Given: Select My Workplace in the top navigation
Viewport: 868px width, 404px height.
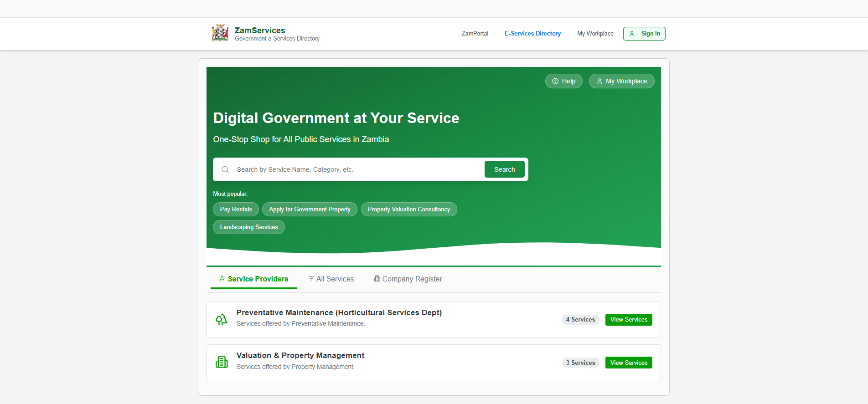Looking at the screenshot, I should tap(595, 34).
